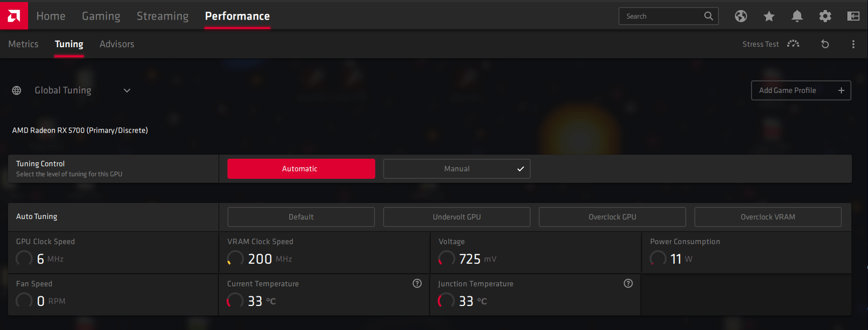Click the plus icon on Add Game Profile
Image resolution: width=868 pixels, height=330 pixels.
841,90
